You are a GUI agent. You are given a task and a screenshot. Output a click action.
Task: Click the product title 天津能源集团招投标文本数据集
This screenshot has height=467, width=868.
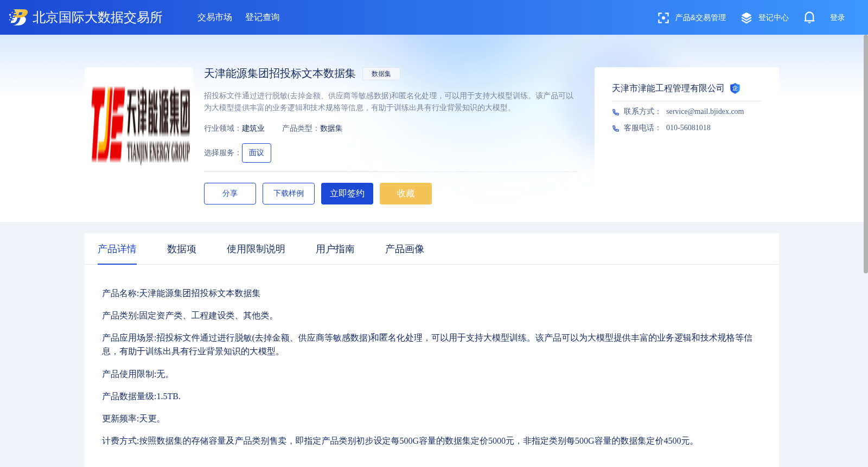(x=280, y=74)
